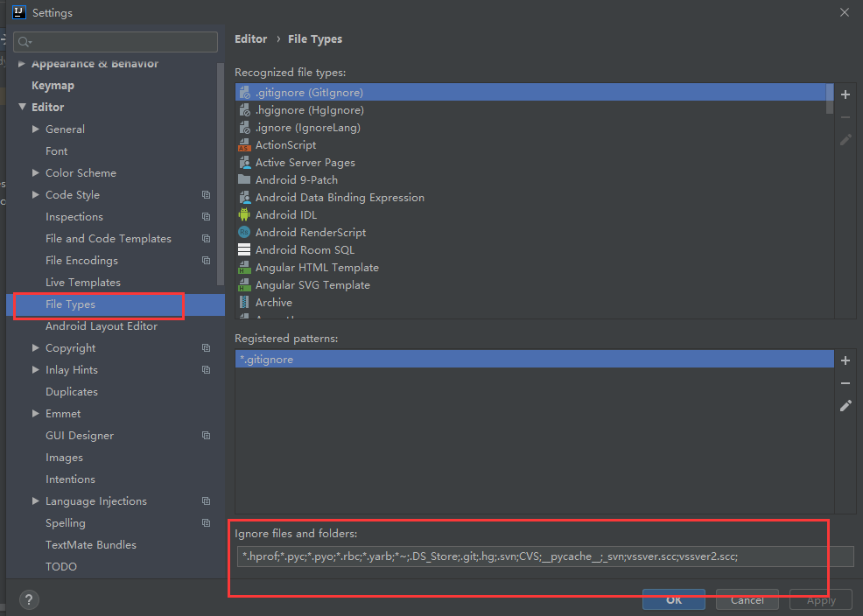Expand the General subsection arrow
This screenshot has width=863, height=616.
coord(36,129)
